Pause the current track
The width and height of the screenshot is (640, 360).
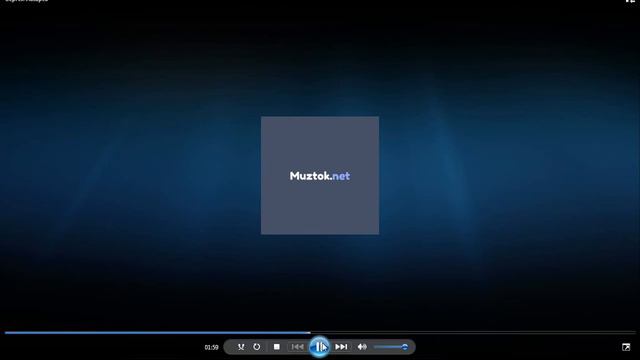coord(320,347)
